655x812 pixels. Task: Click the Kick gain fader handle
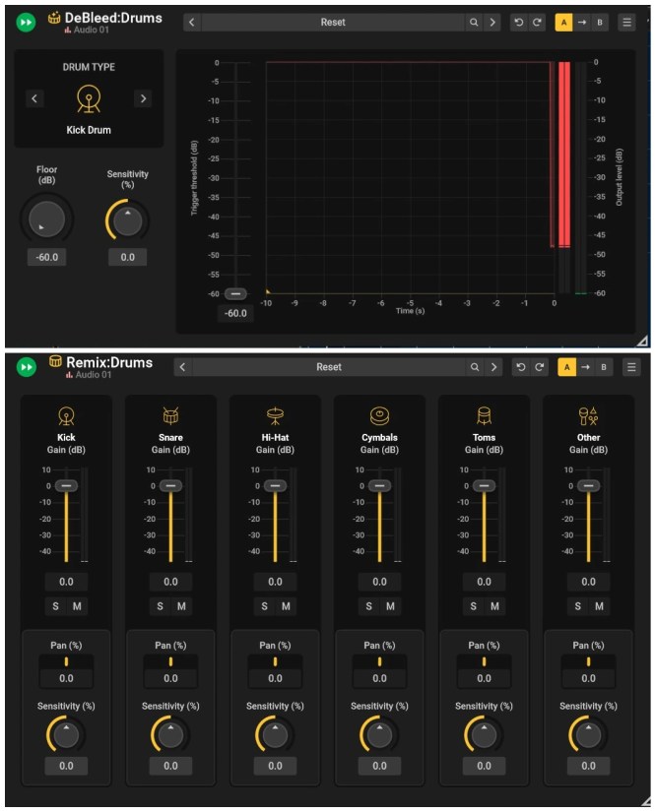66,486
